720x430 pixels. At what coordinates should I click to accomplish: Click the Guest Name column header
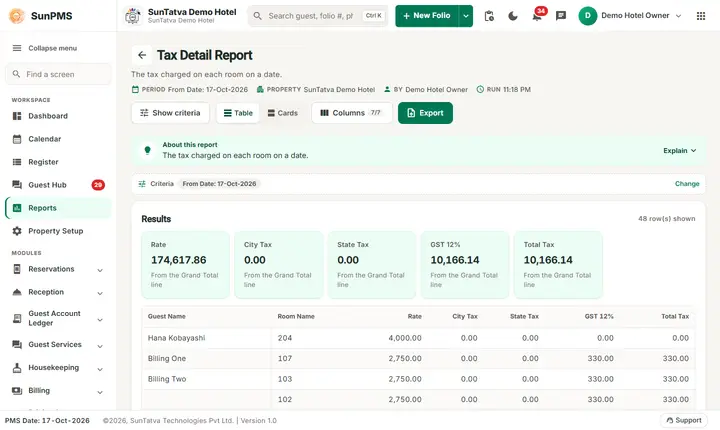167,317
